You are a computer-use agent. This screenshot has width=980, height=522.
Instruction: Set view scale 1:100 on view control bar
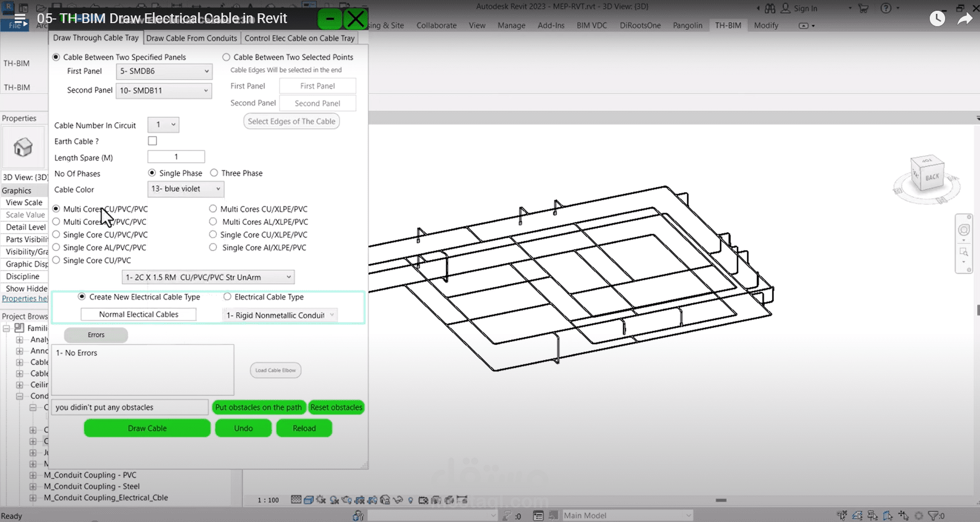click(267, 499)
